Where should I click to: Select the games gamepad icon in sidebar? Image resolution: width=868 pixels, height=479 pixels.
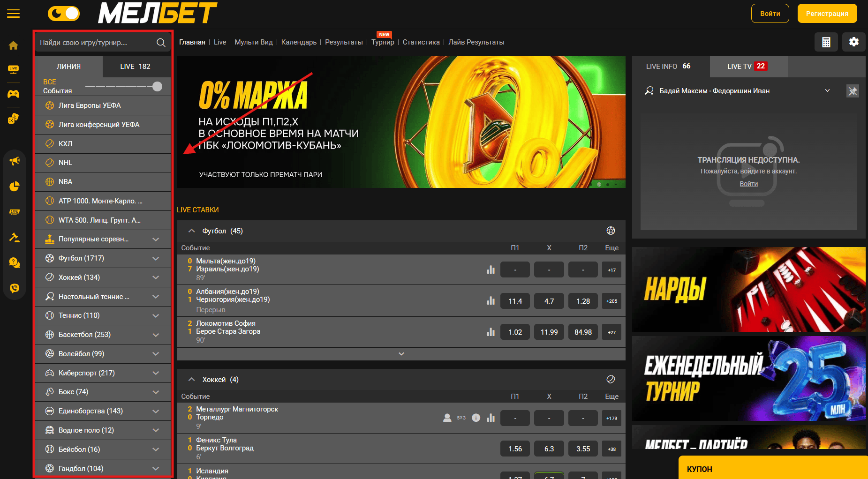pos(14,94)
